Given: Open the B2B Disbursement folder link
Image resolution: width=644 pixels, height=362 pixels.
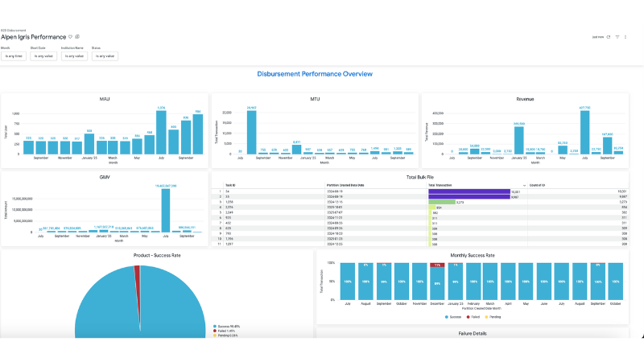Looking at the screenshot, I should [x=13, y=31].
